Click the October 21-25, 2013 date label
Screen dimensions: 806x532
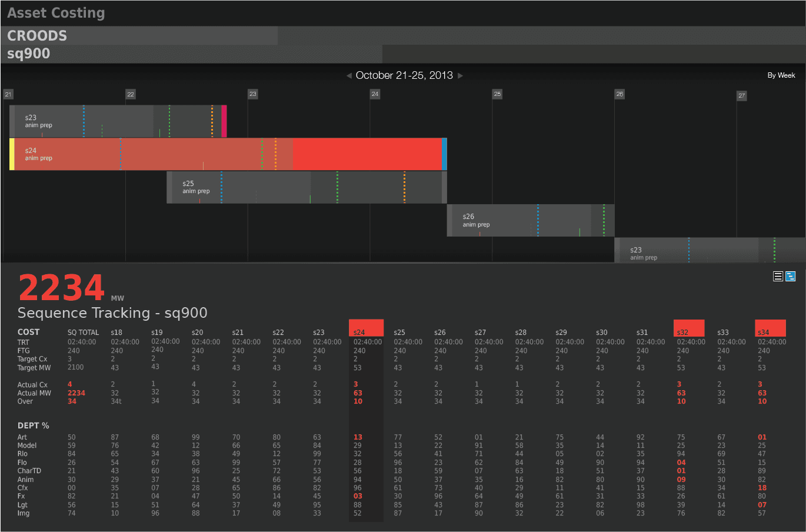[404, 75]
